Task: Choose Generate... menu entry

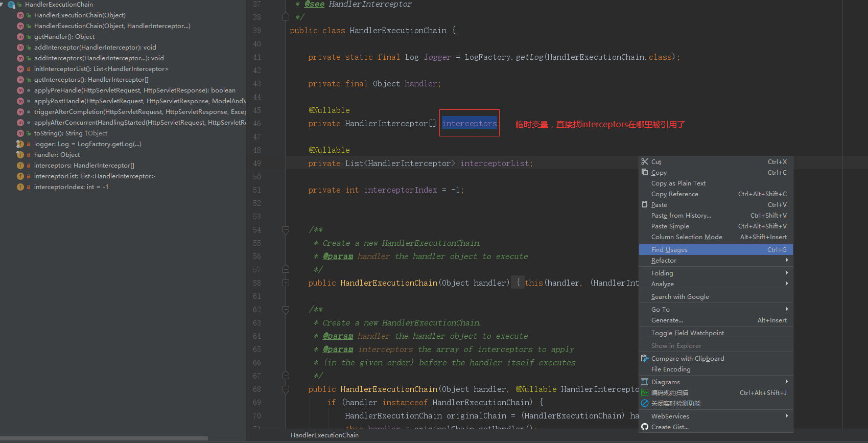Action: [716, 320]
